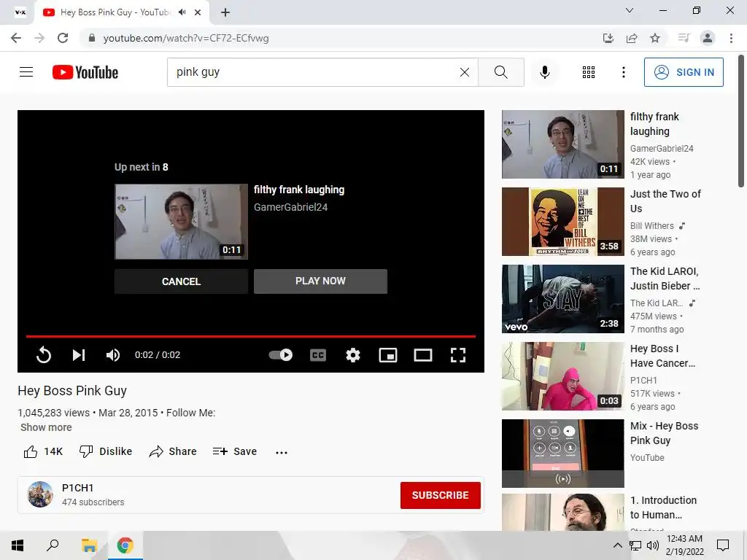Screen dimensions: 747x560
Task: Click the red video progress bar
Action: pos(251,336)
